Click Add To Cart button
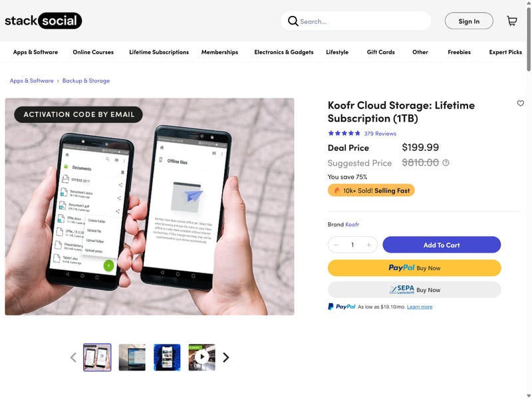 coord(442,245)
